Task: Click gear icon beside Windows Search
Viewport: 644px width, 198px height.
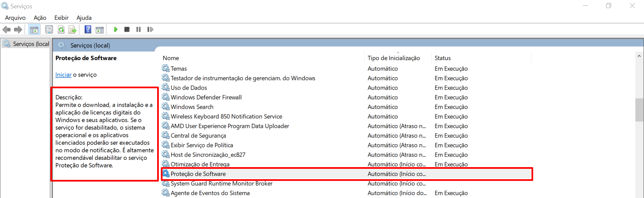Action: pos(166,107)
